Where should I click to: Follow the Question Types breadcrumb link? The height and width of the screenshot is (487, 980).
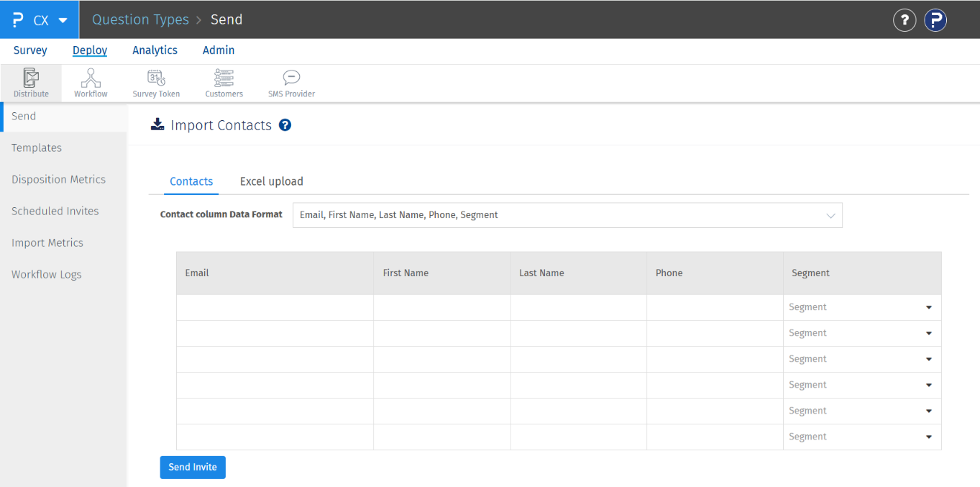click(140, 20)
